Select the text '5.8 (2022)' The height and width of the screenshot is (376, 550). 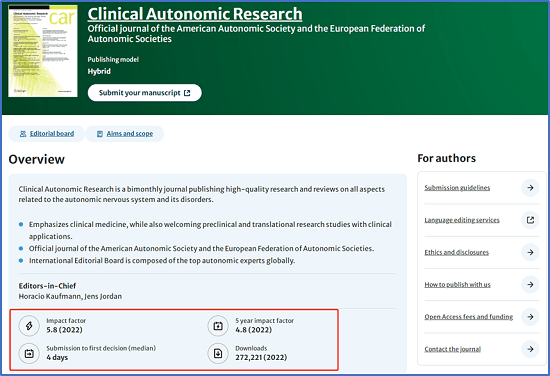click(64, 330)
